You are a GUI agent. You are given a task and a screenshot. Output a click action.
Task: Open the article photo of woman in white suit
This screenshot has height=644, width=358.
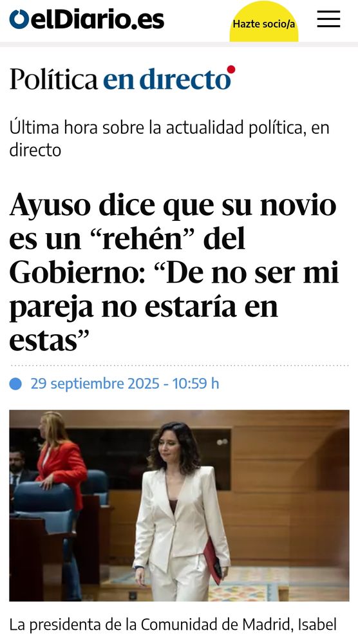(180, 506)
